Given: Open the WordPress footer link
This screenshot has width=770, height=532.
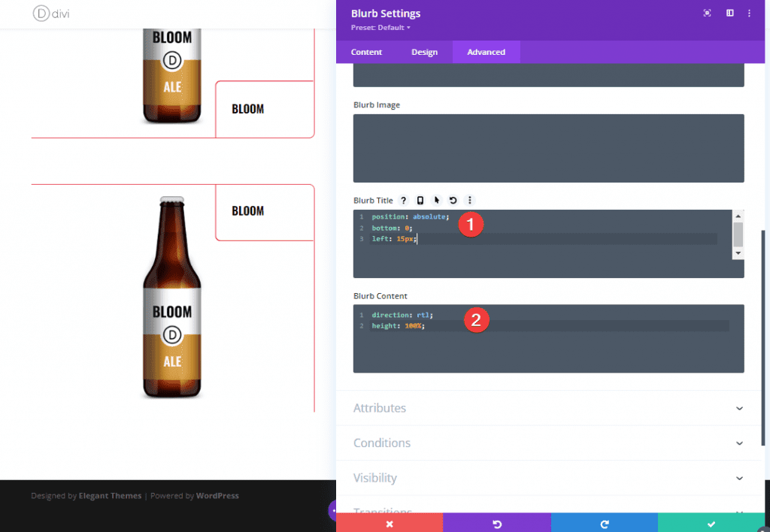Looking at the screenshot, I should pyautogui.click(x=217, y=496).
